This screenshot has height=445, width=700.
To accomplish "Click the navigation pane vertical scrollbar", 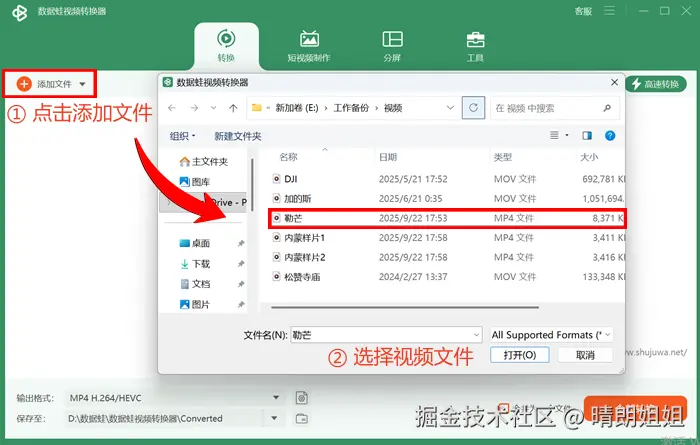I will tap(252, 185).
